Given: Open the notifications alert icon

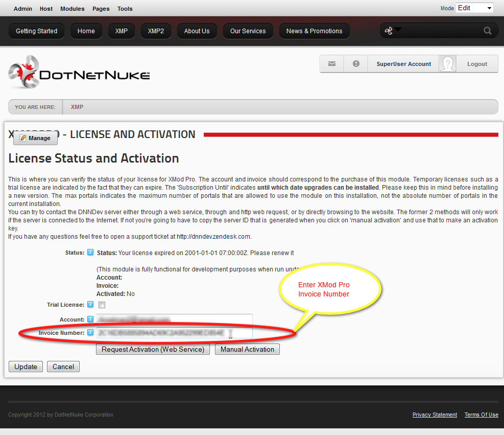Looking at the screenshot, I should click(x=356, y=64).
